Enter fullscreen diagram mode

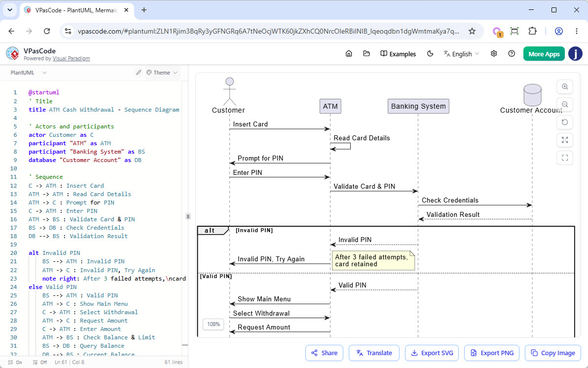pyautogui.click(x=565, y=158)
